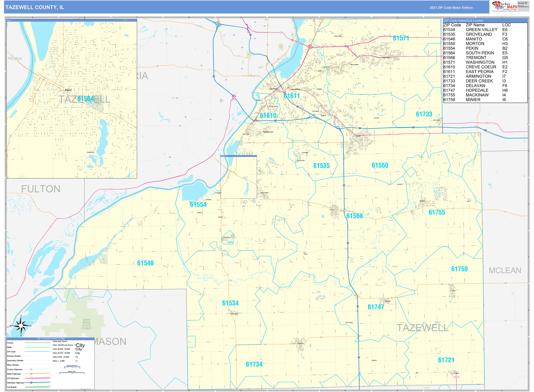The image size is (534, 392).
Task: Select the mapsales@MarketMAPS.com email link
Action: point(524,7)
